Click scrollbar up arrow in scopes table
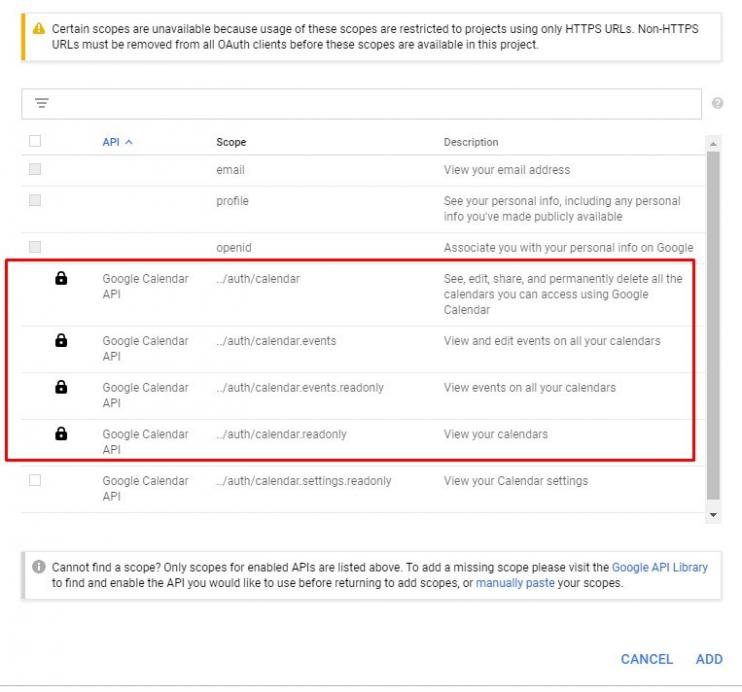742x692 pixels. point(713,144)
